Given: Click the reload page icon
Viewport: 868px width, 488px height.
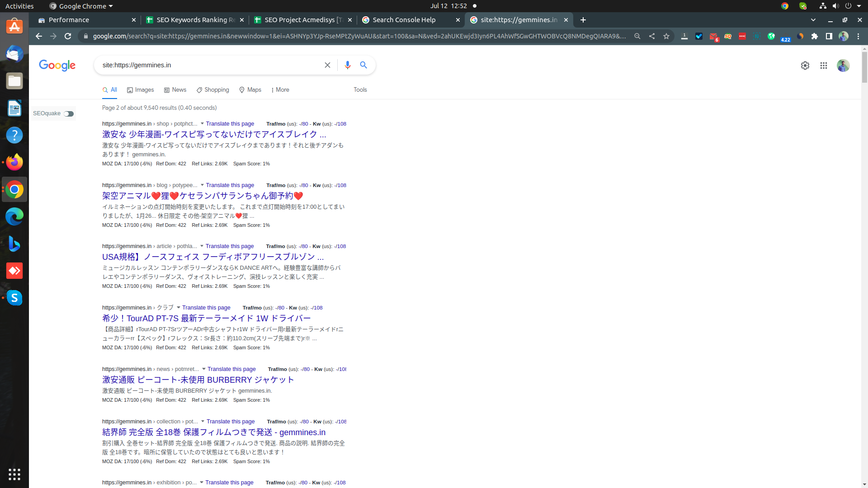Looking at the screenshot, I should (x=69, y=36).
